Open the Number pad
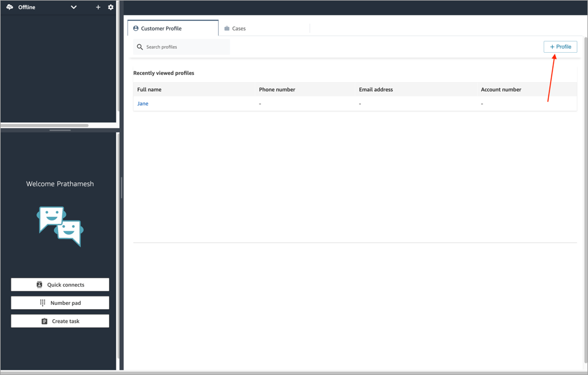 pyautogui.click(x=60, y=303)
